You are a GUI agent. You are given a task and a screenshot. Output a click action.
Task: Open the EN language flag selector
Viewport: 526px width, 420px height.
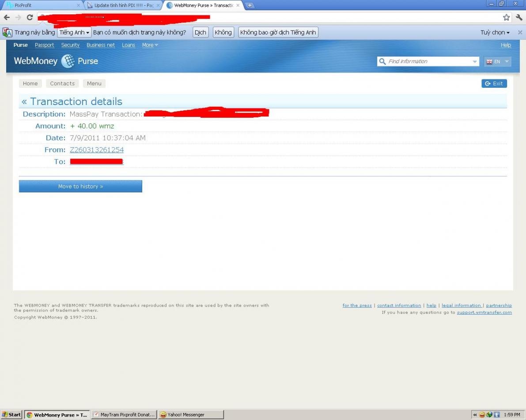pos(497,61)
